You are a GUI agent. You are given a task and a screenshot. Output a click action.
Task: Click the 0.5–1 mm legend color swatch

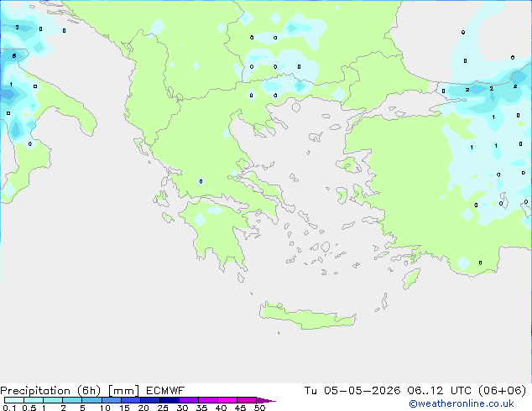[x=34, y=400]
